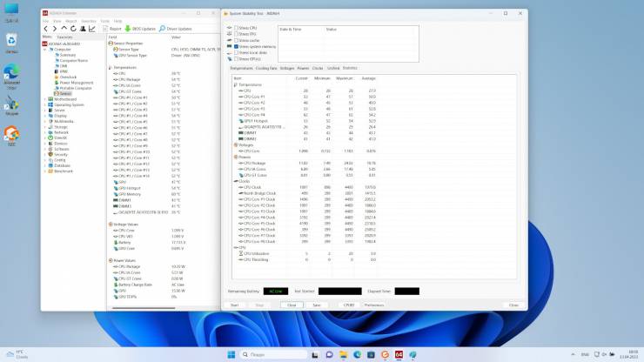Enable the Stress cache checkbox
Screen dimensions: 644x362
click(x=236, y=40)
